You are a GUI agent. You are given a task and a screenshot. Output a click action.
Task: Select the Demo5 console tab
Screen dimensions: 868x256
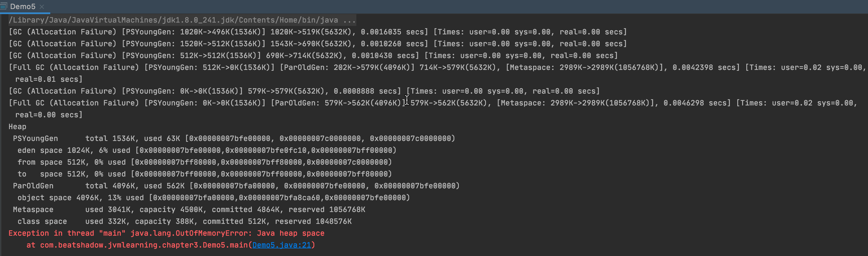tap(23, 7)
